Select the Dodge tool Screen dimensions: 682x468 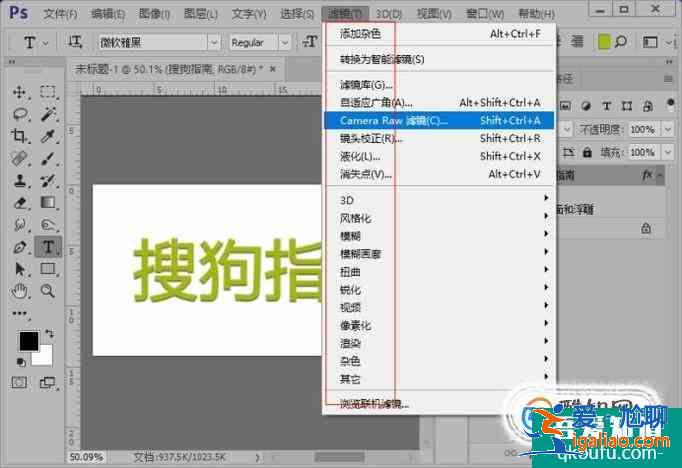pos(48,224)
